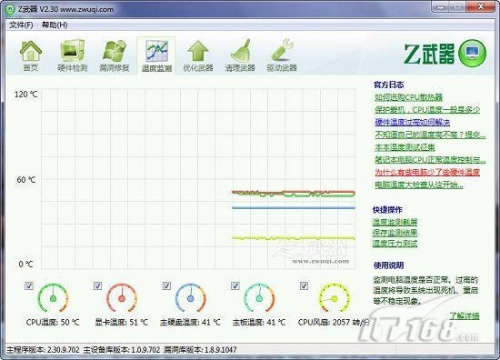The height and width of the screenshot is (360, 500).
Task: Open link 如何选购CPU散热器
Action: click(408, 97)
